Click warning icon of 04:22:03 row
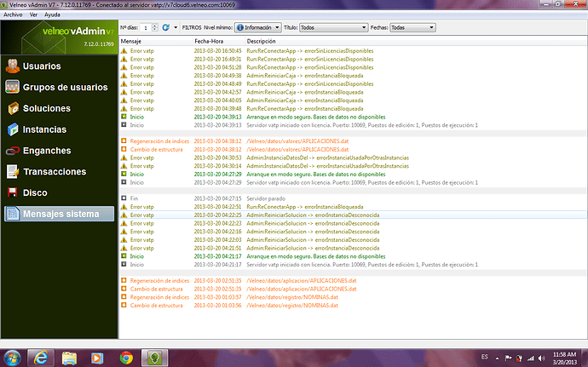Image resolution: width=588 pixels, height=367 pixels. 124,239
